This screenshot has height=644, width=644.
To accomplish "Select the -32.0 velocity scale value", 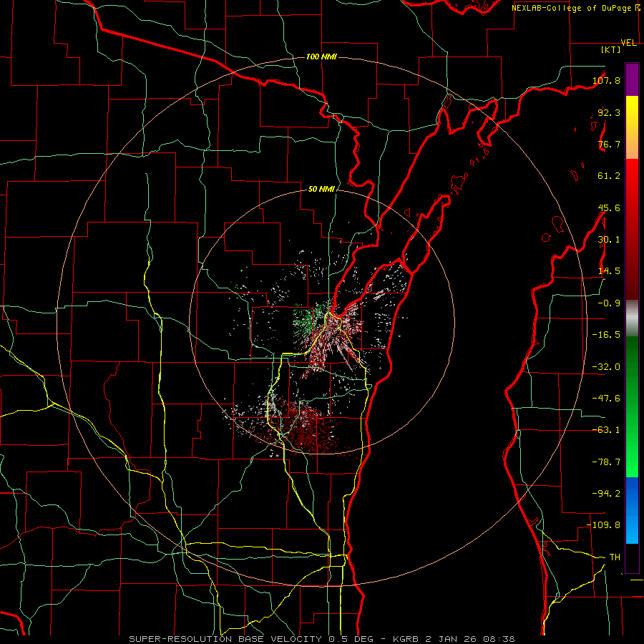I will (606, 367).
